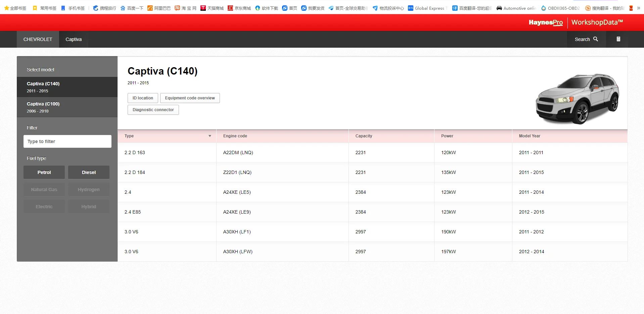Open the Diagnostic connector button
The image size is (644, 314).
coord(153,110)
